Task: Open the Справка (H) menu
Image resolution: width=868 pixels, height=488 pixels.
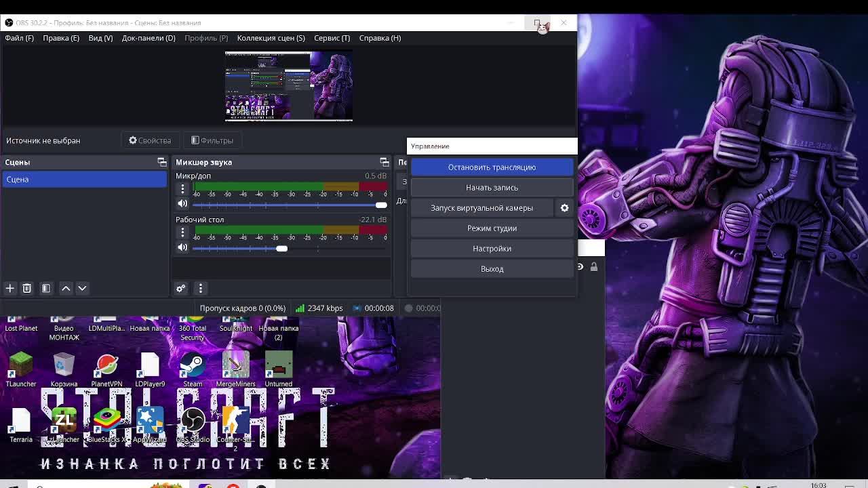Action: (380, 38)
